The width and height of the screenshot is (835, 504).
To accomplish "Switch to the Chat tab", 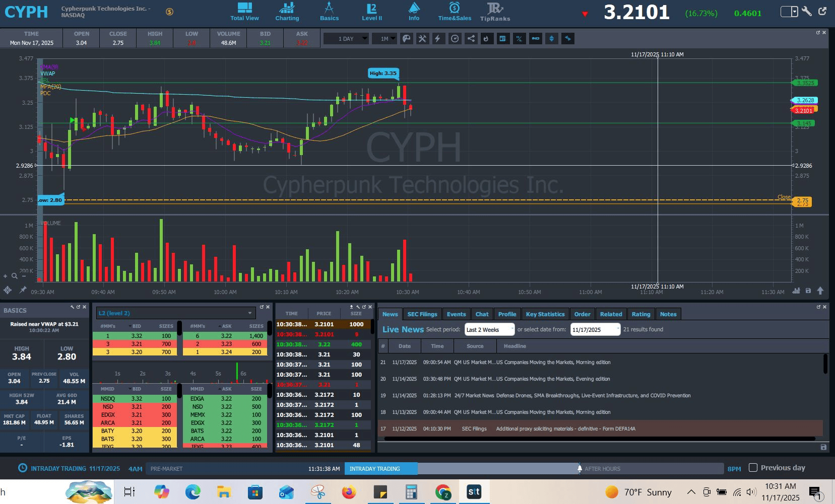I will click(482, 314).
